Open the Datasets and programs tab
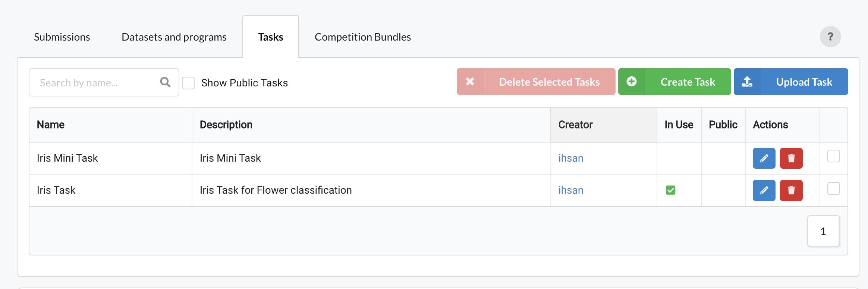This screenshot has height=289, width=868. click(174, 37)
